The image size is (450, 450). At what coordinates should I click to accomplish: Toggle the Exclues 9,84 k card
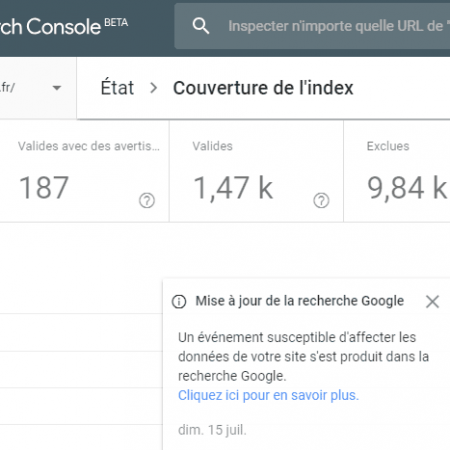[x=397, y=171]
